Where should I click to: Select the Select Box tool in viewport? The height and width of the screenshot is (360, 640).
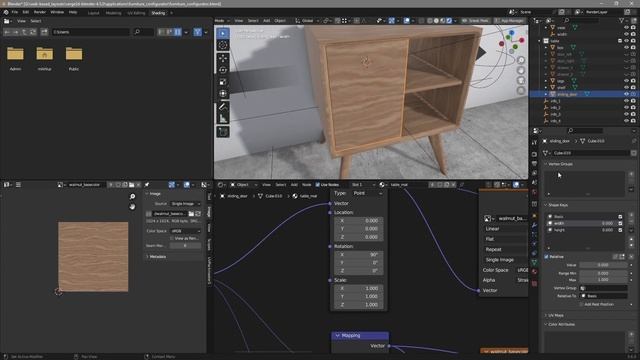(222, 33)
